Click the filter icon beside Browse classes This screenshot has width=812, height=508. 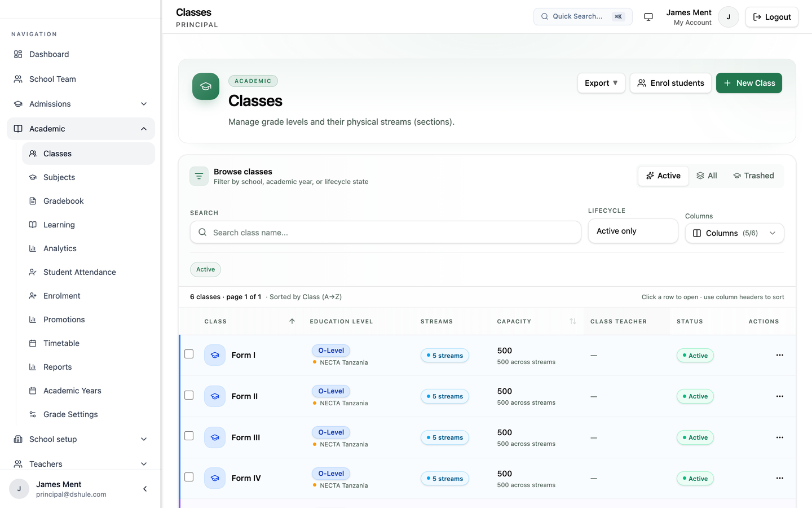click(x=199, y=176)
